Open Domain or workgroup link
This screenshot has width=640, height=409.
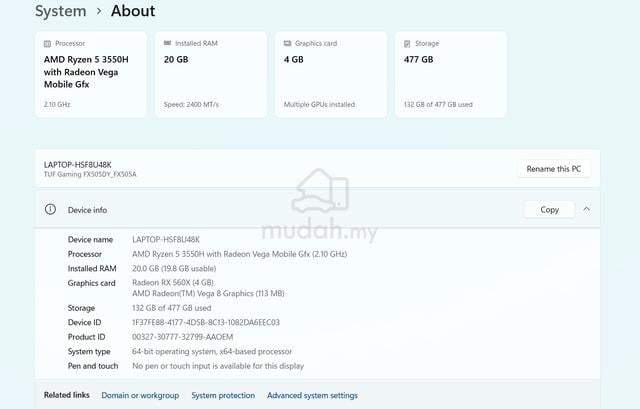click(140, 395)
